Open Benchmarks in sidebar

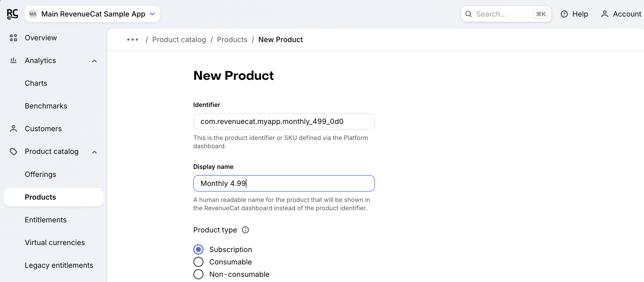pyautogui.click(x=46, y=106)
